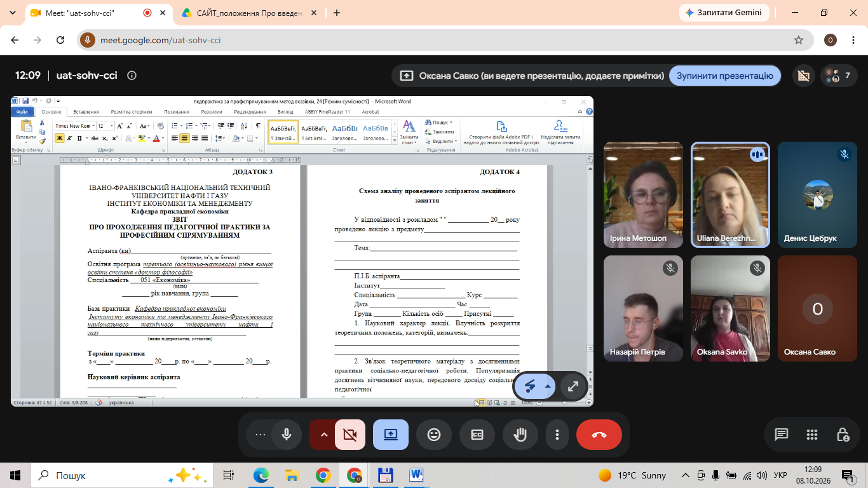Open more options three-dot menu
The width and height of the screenshot is (868, 488).
point(557,435)
